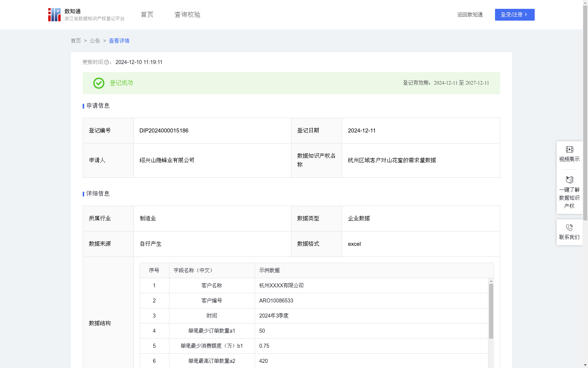
Task: Click the 单笔最少消费额度（万）b1 field
Action: click(212, 346)
